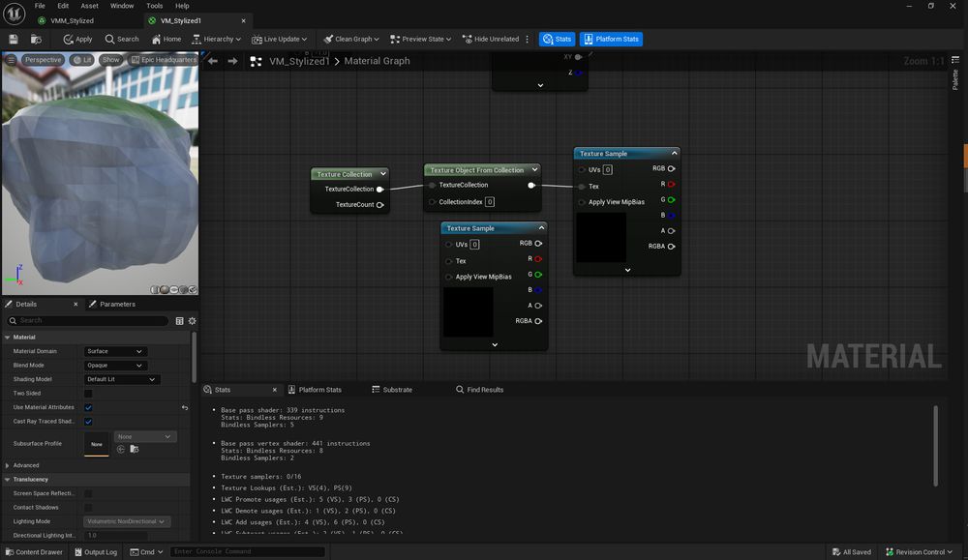The image size is (968, 560).
Task: Open the Preview State dropdown
Action: 420,39
